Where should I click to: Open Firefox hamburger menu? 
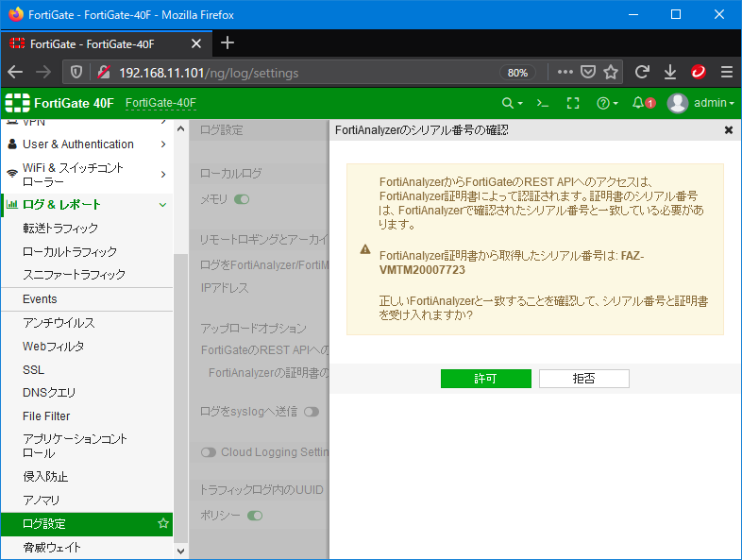pyautogui.click(x=727, y=73)
